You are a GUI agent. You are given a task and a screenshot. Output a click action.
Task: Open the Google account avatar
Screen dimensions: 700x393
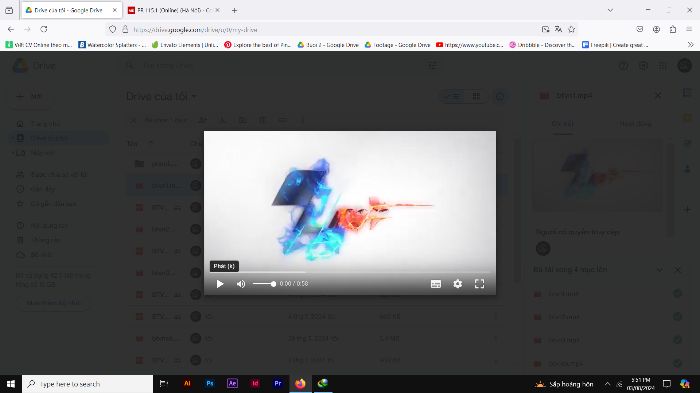(x=684, y=66)
